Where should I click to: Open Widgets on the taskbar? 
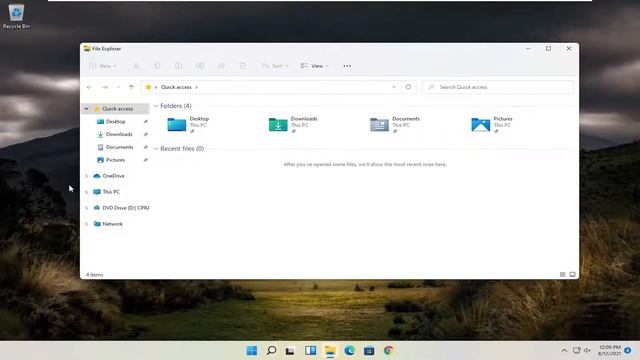click(311, 351)
